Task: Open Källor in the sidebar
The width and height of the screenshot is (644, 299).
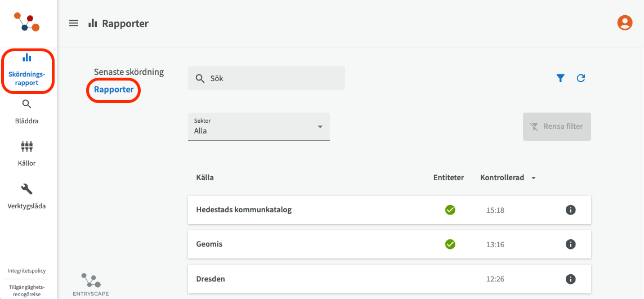Action: pos(27,153)
